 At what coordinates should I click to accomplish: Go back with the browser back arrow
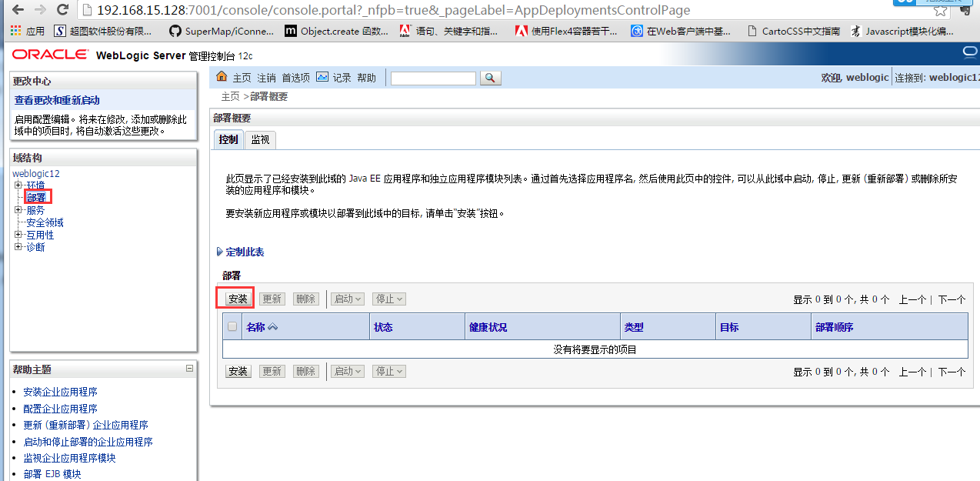point(16,10)
